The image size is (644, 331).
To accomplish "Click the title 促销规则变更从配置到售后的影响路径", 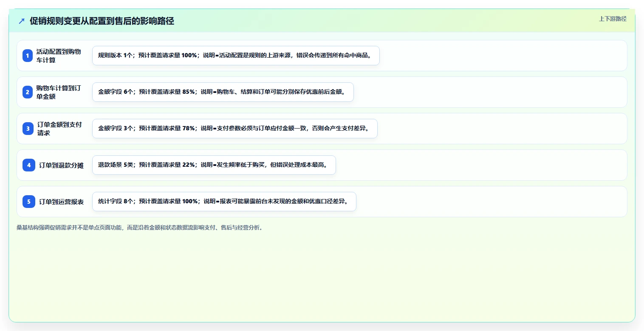I will (x=102, y=21).
